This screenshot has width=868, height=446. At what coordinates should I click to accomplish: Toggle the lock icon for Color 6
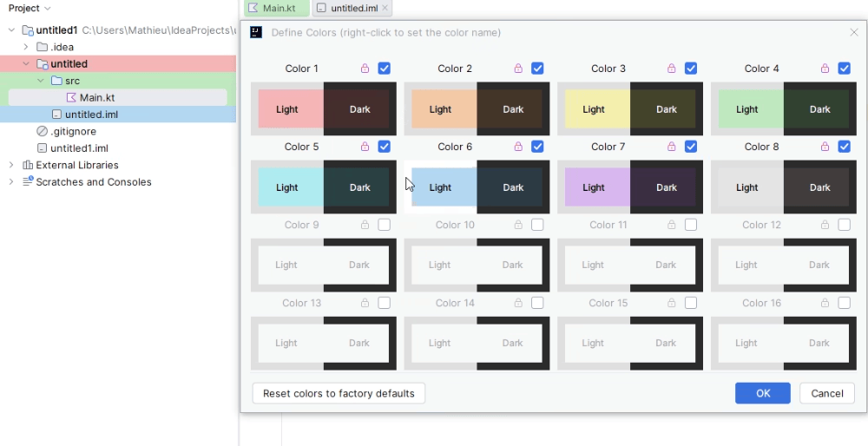coord(518,147)
